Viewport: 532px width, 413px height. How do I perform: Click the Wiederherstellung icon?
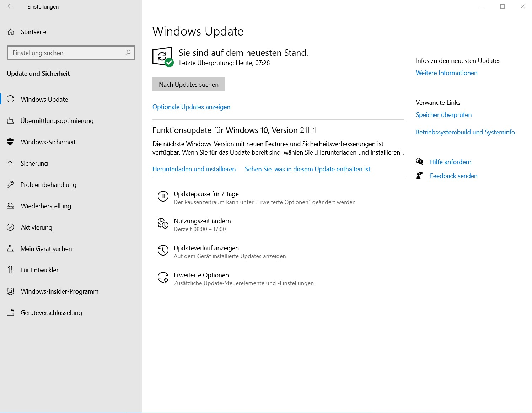point(11,206)
